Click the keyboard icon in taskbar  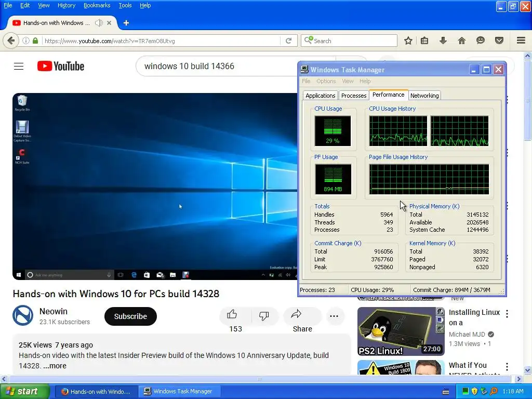pyautogui.click(x=446, y=392)
